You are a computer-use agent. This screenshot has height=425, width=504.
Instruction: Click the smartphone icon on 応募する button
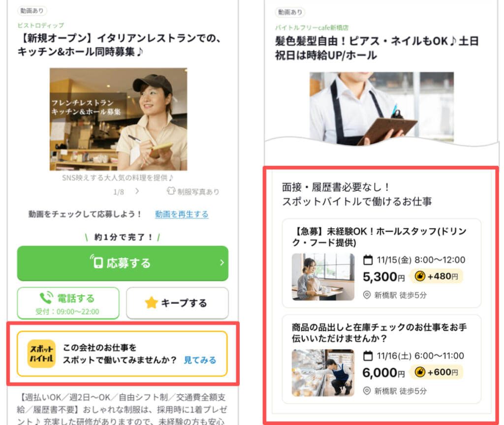[x=97, y=262]
